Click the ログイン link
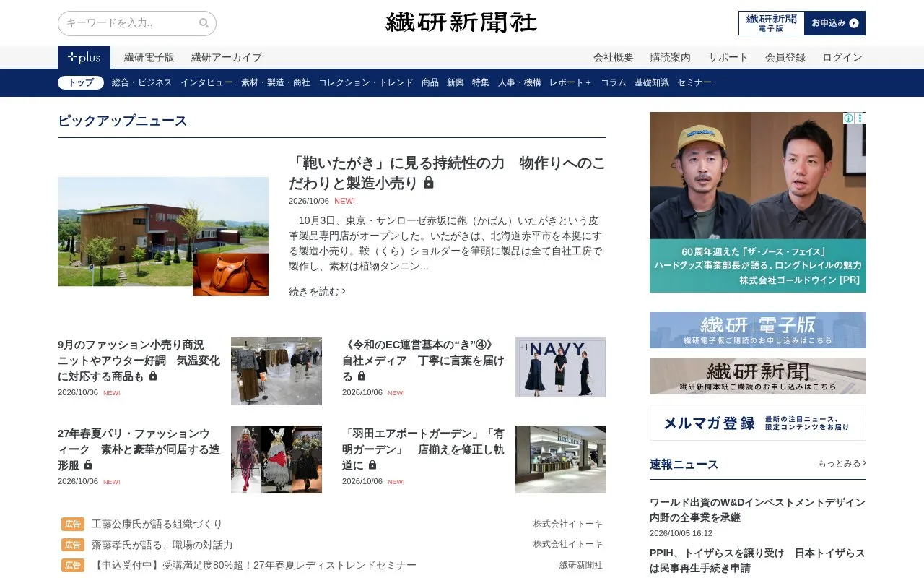 (x=842, y=57)
